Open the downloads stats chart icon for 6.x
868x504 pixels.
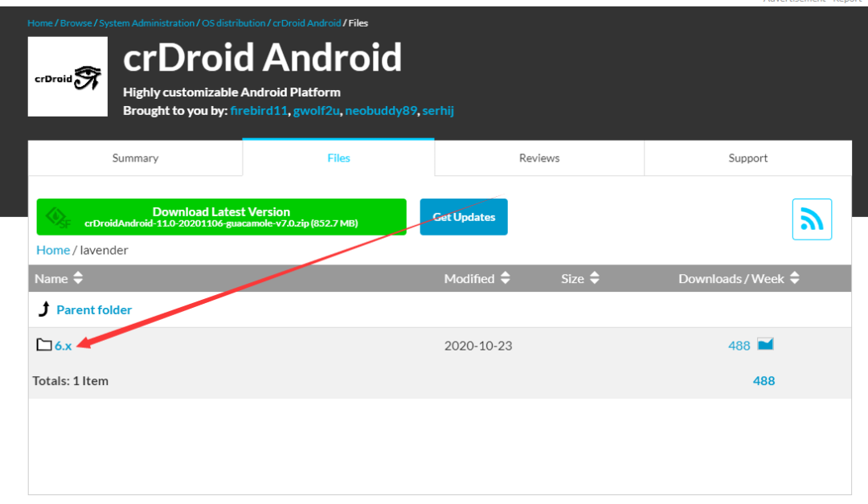765,345
